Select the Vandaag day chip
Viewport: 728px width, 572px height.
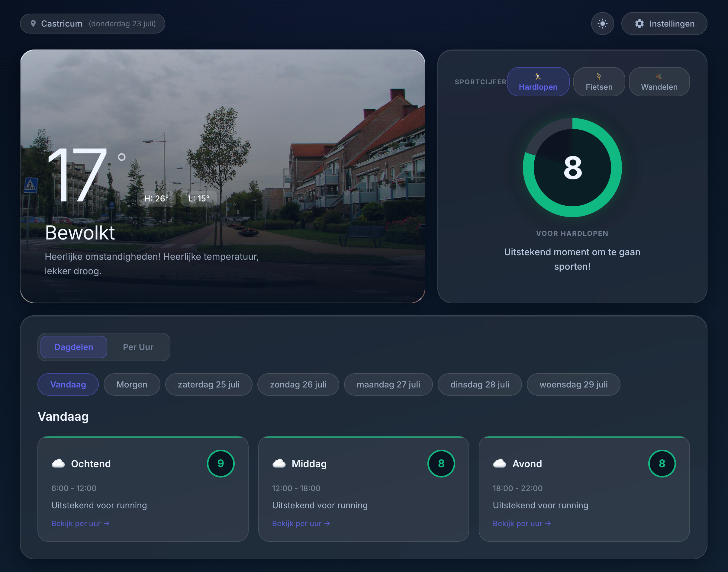point(68,384)
